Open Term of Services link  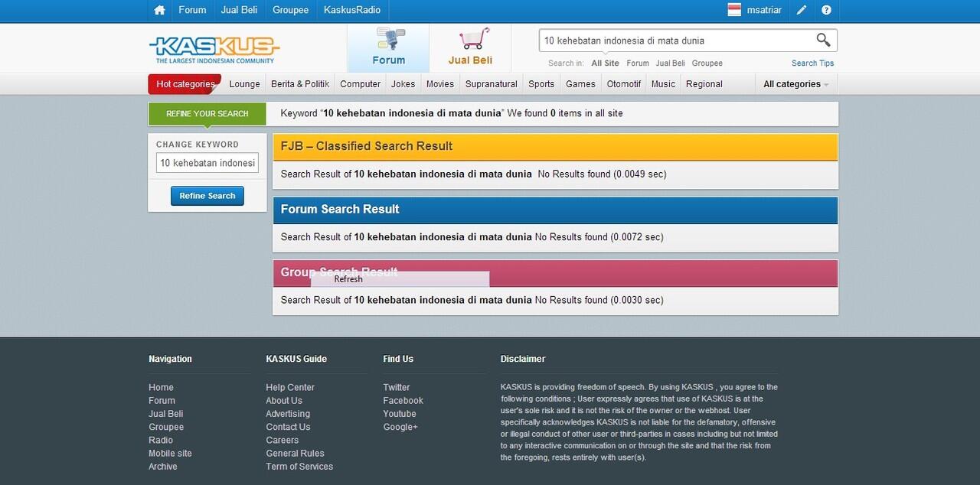(x=299, y=467)
